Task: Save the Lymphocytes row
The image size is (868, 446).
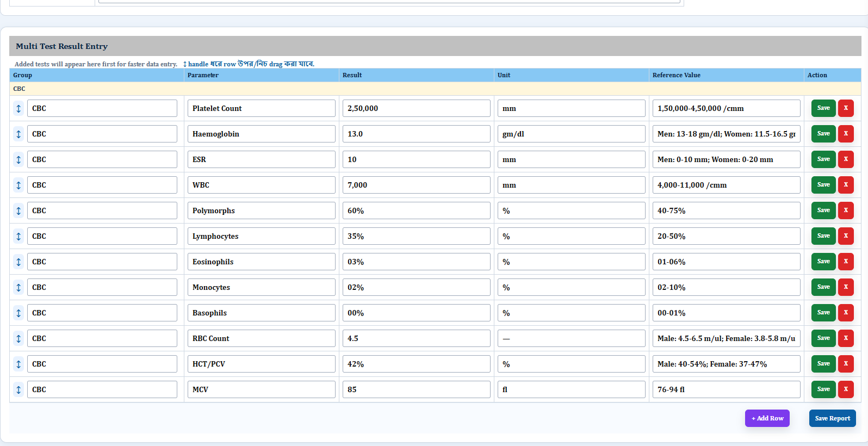Action: tap(823, 236)
